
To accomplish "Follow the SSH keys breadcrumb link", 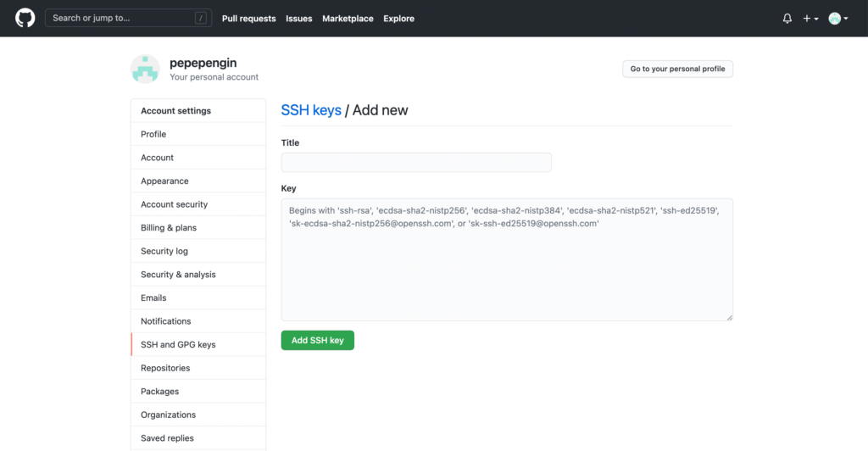I will coord(311,110).
